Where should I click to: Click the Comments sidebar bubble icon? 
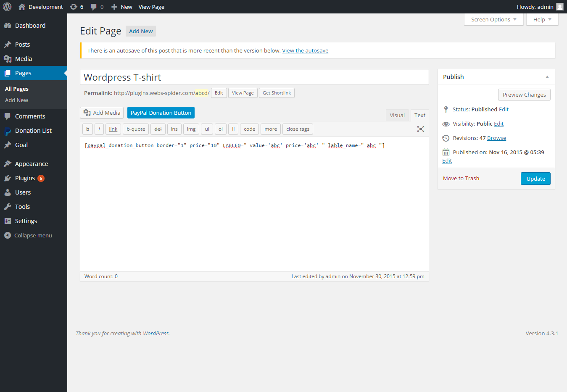tap(8, 116)
